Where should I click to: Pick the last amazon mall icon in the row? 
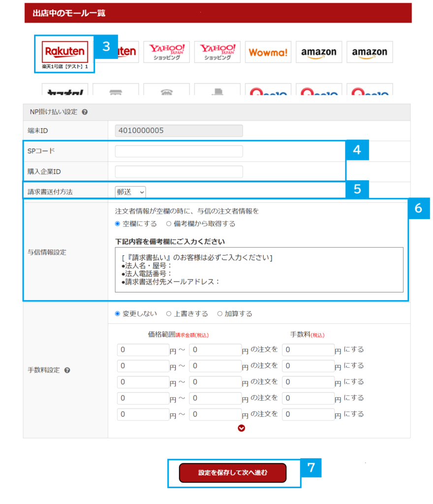[370, 52]
